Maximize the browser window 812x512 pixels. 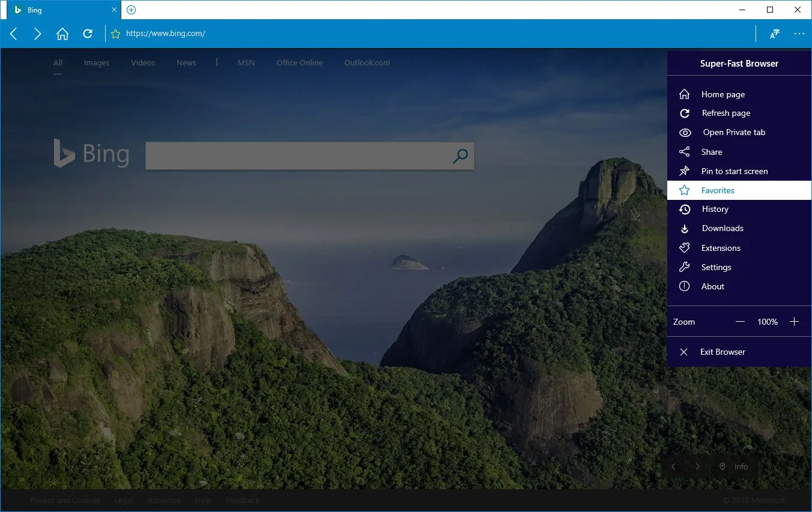[770, 10]
